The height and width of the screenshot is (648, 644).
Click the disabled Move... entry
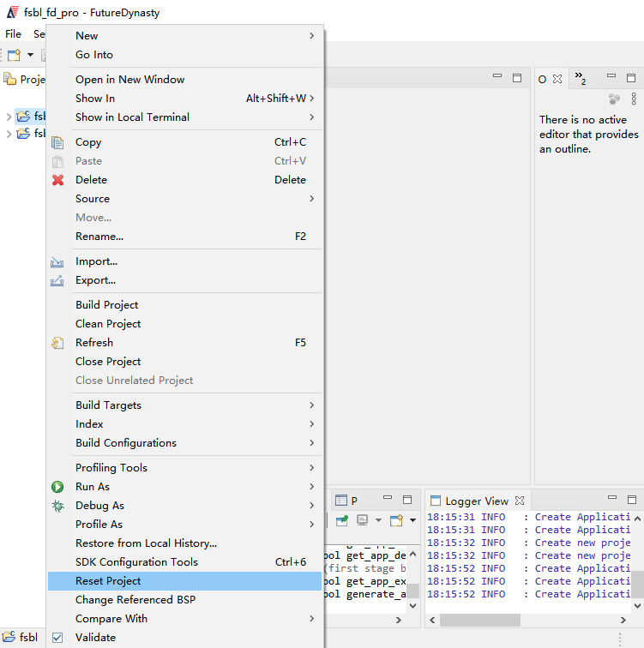coord(184,218)
